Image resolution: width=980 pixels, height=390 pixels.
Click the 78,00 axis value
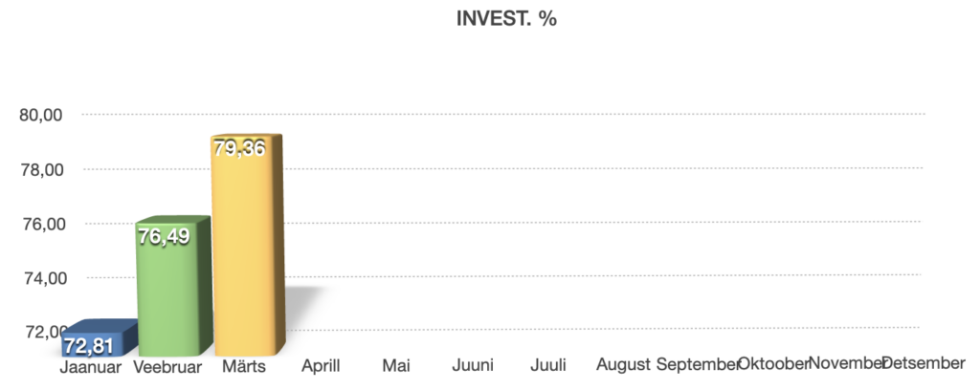pos(41,169)
